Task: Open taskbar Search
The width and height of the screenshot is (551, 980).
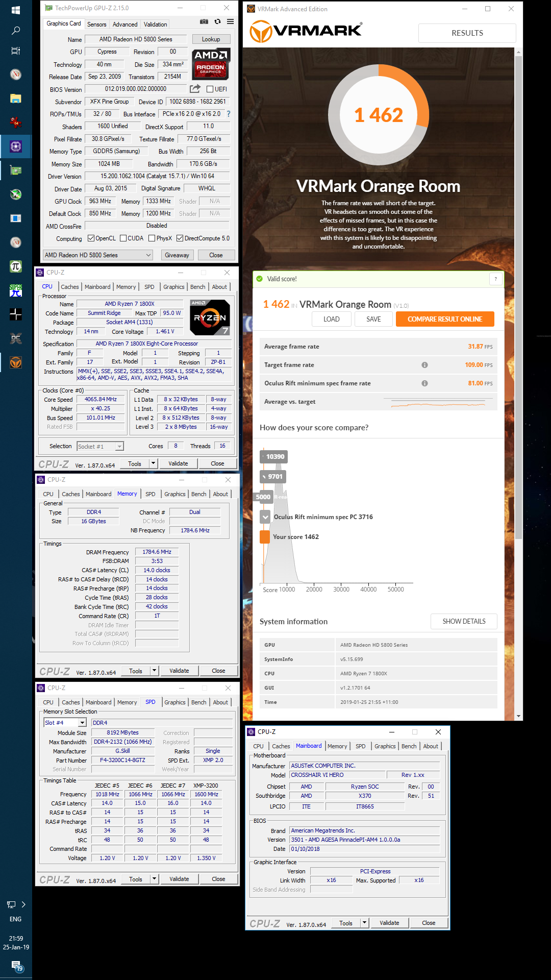Action: coord(16,31)
